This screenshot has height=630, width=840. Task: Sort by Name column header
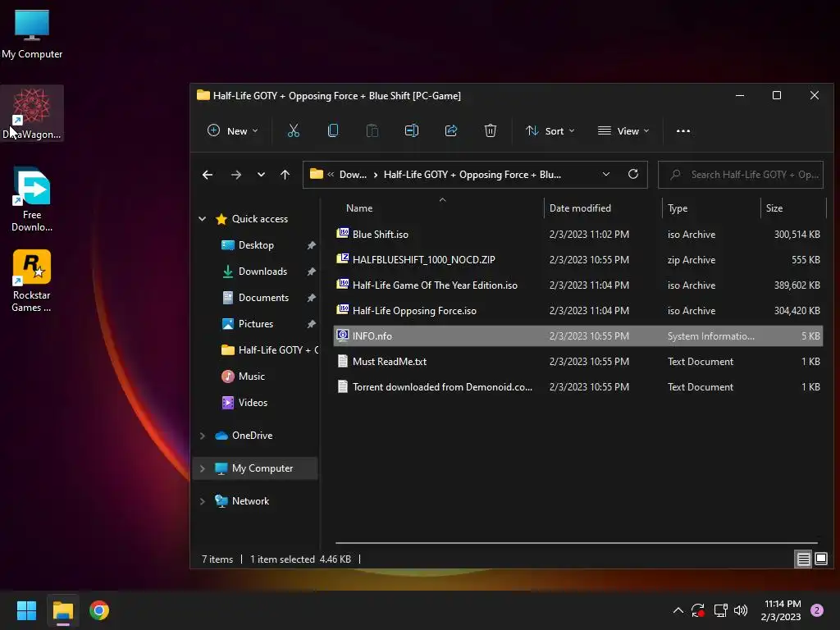(x=439, y=208)
